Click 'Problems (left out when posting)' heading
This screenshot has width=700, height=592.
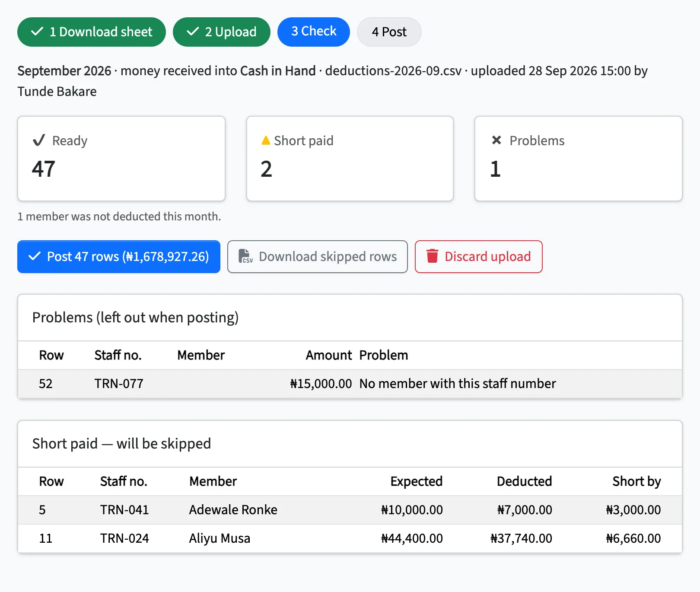[135, 318]
